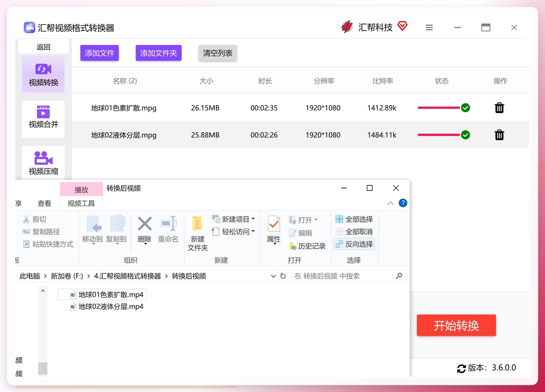The height and width of the screenshot is (392, 545).
Task: Open the 视频压缩 sidebar module
Action: point(43,163)
